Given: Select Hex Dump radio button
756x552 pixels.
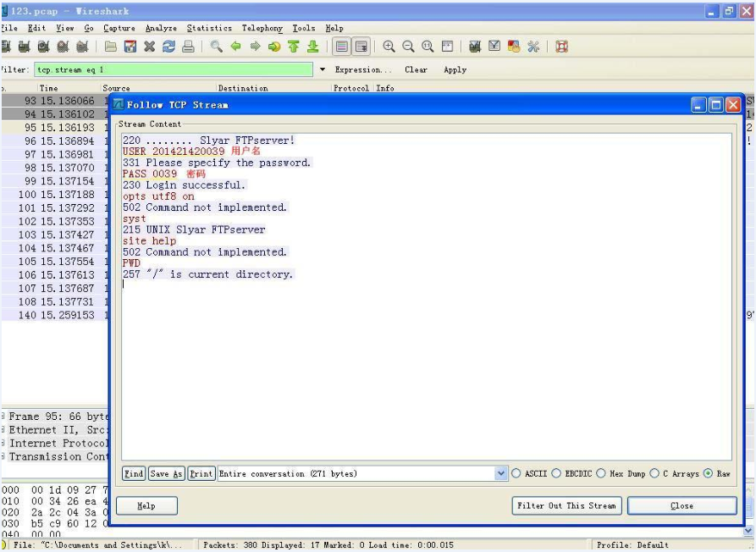Looking at the screenshot, I should [601, 473].
